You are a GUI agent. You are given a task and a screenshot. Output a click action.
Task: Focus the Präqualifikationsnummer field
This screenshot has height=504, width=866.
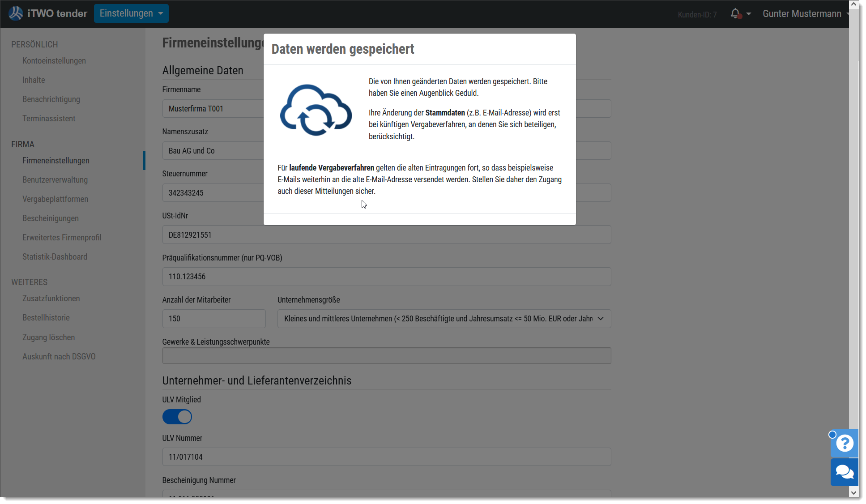click(387, 277)
